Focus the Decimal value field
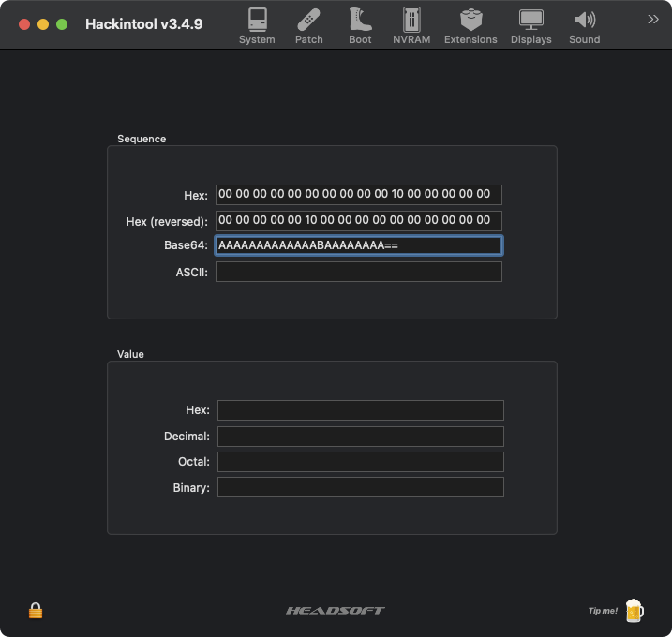The image size is (672, 637). click(360, 437)
